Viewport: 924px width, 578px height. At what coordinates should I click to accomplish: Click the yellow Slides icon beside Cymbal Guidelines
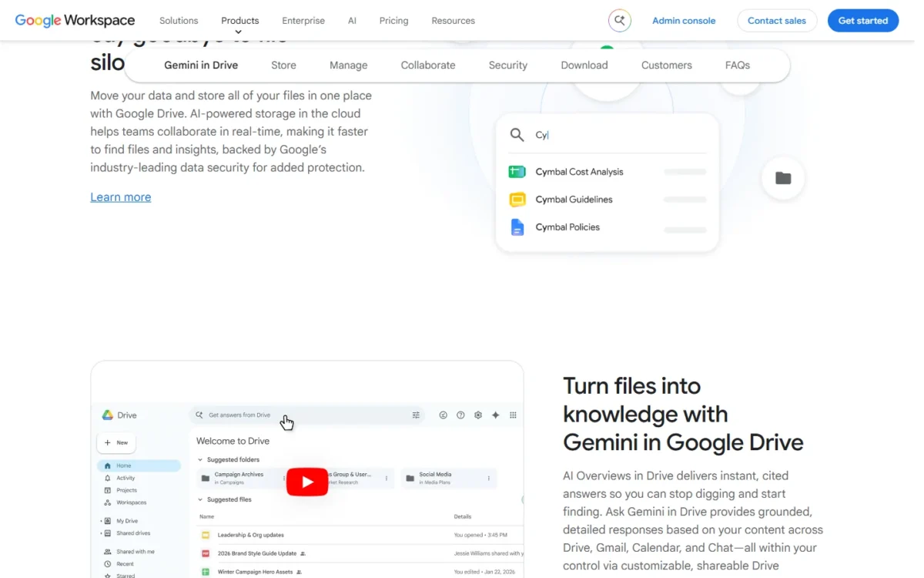coord(517,200)
